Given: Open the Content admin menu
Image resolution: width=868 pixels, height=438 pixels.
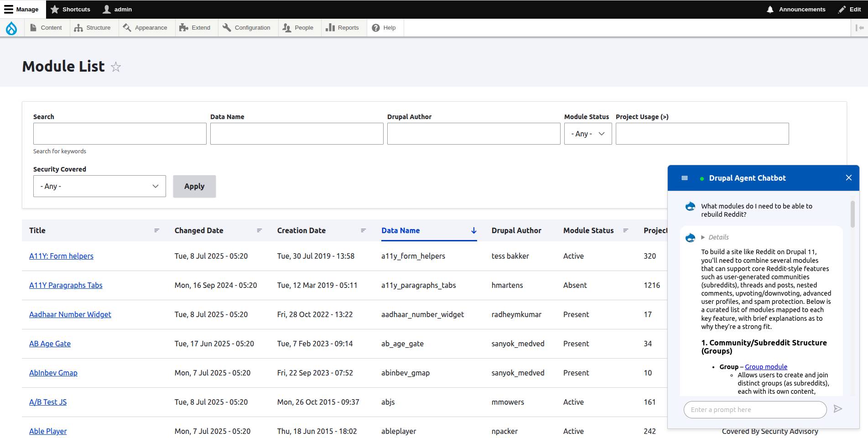Looking at the screenshot, I should click(46, 28).
